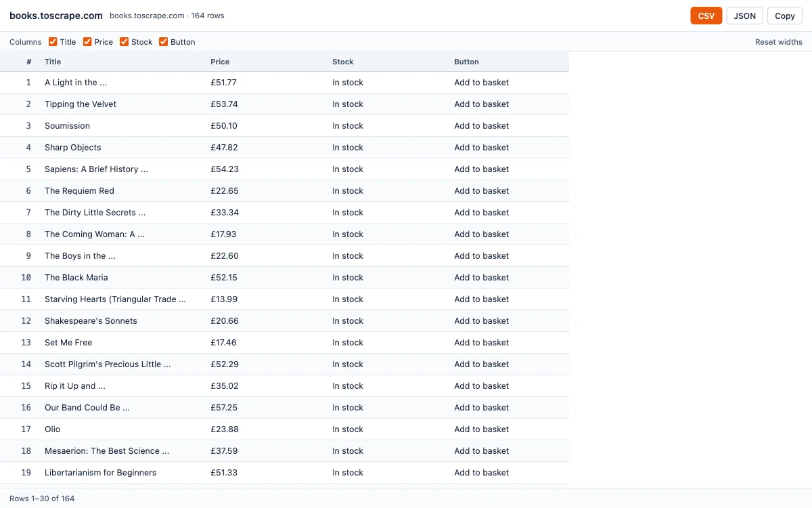Click 'In stock' in the Libertarianism for Beginners row
This screenshot has height=508, width=812.
click(348, 473)
